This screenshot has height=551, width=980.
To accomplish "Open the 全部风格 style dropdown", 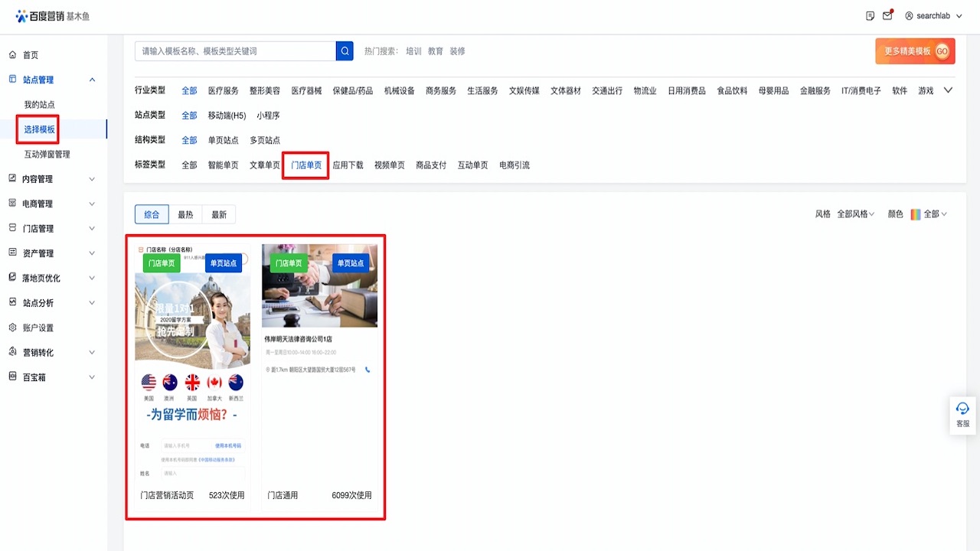I will [x=856, y=214].
